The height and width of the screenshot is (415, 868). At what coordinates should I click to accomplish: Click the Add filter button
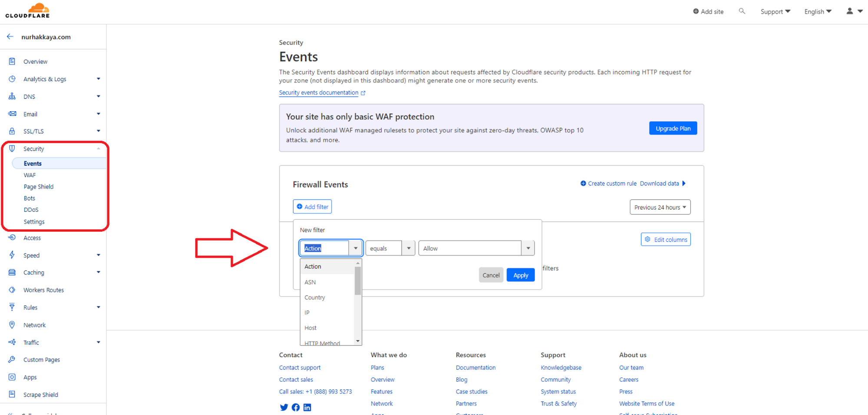click(312, 207)
